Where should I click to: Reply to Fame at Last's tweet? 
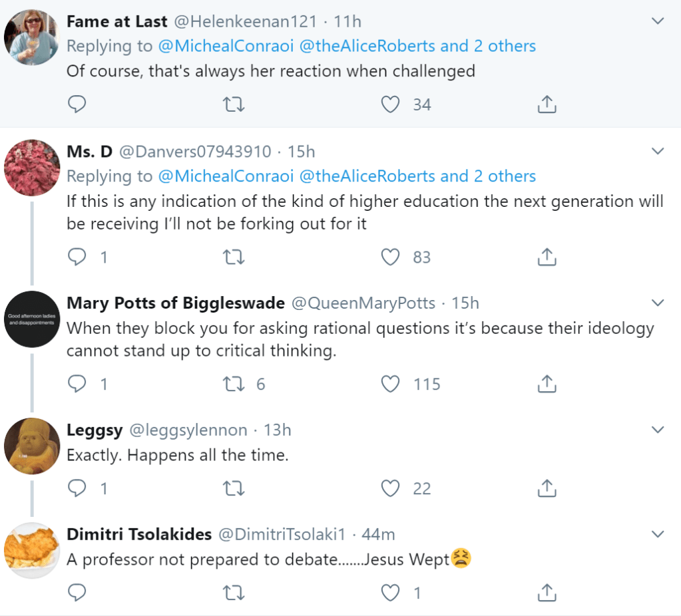[x=77, y=104]
